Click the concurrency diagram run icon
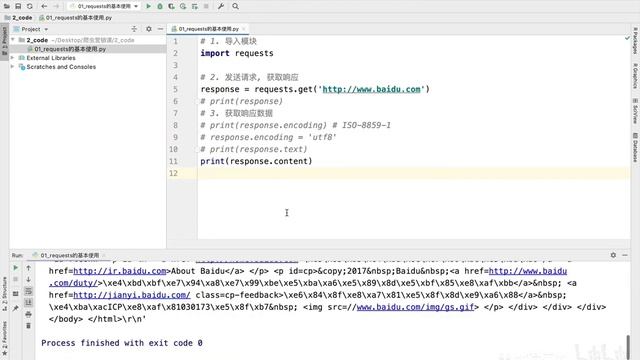This screenshot has height=360, width=640. pyautogui.click(x=194, y=6)
